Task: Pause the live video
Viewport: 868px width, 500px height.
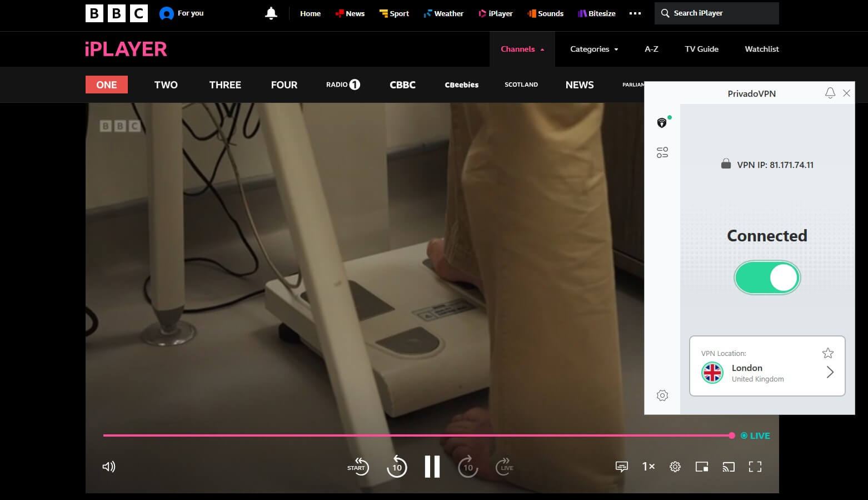Action: 432,467
